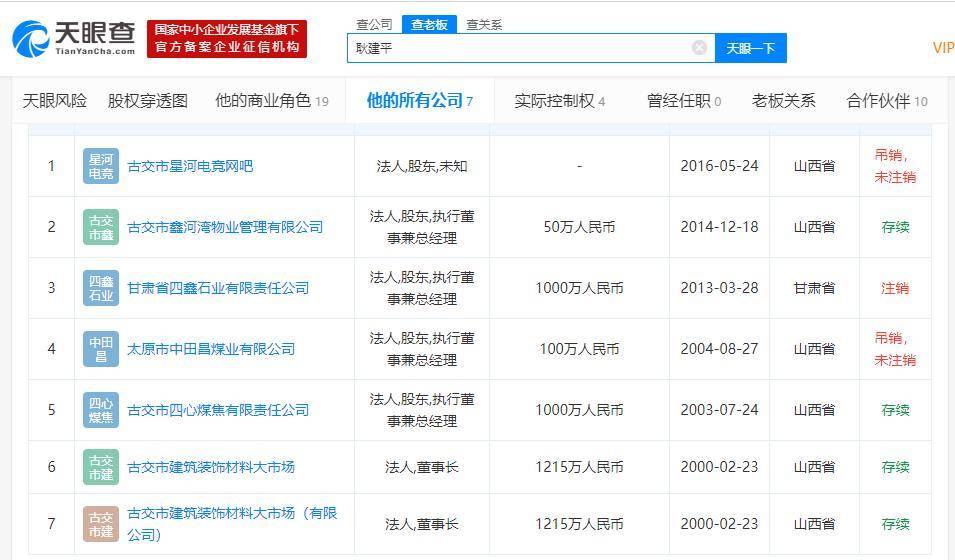Open company link 古交市星河电竞网吧
955x560 pixels.
coord(190,166)
